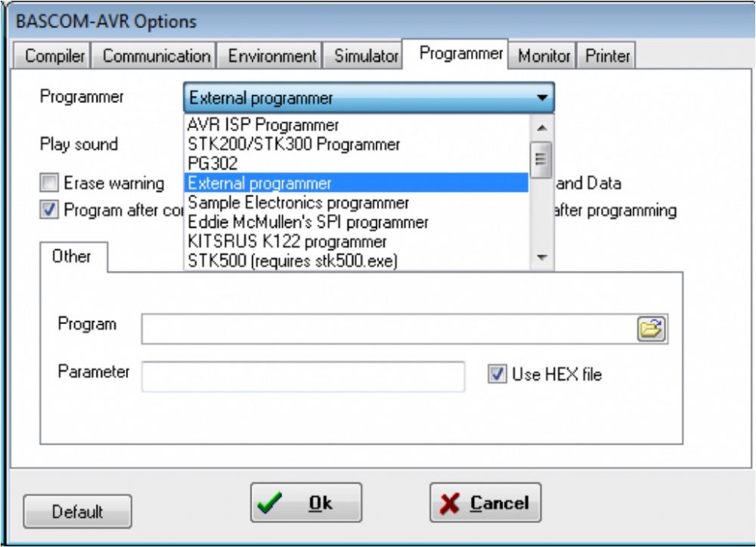Viewport: 756px width, 547px height.
Task: Reset settings with the Default button
Action: tap(77, 512)
